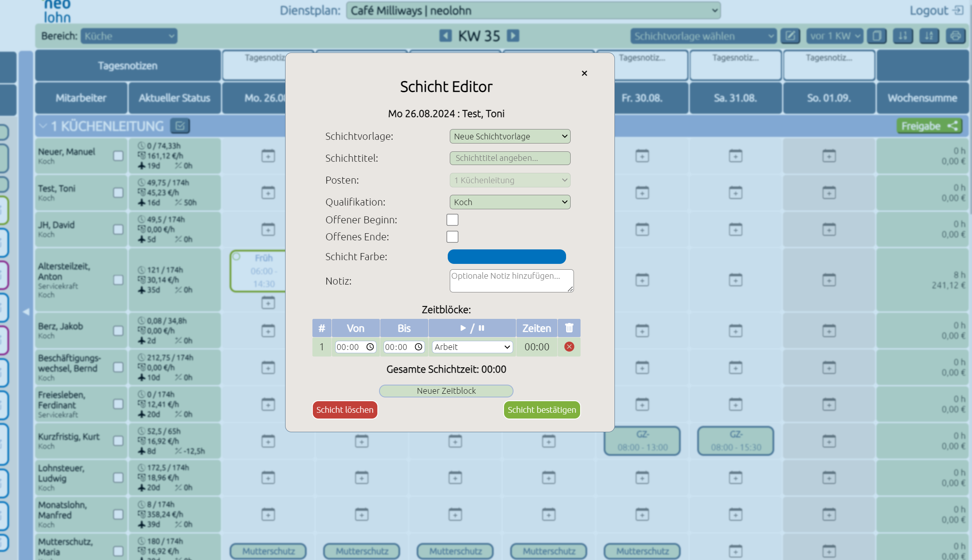Select Berz, Jakob checkbox
The width and height of the screenshot is (972, 560).
(x=118, y=331)
